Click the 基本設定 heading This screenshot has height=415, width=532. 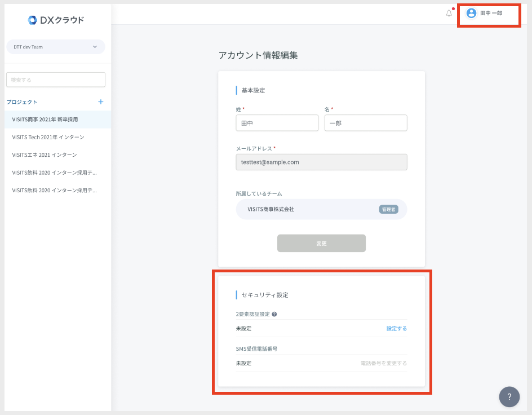point(253,91)
